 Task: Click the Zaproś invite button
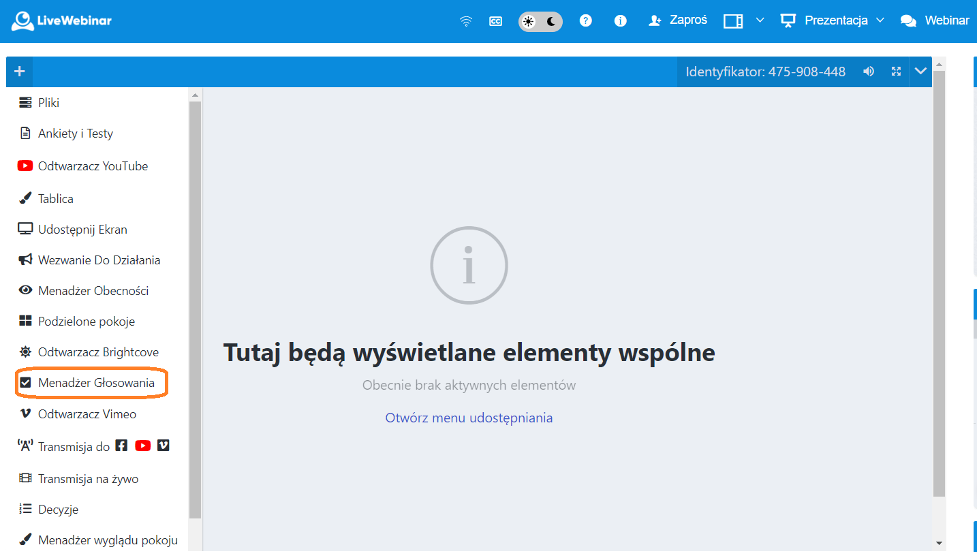tap(679, 20)
